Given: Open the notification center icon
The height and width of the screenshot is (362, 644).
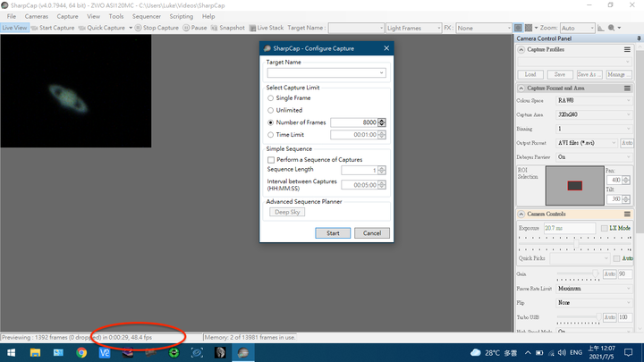Looking at the screenshot, I should pos(629,353).
